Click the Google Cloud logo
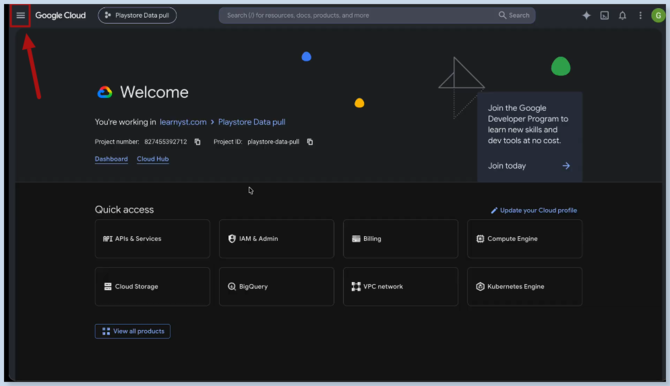This screenshot has width=670, height=386. click(x=60, y=15)
